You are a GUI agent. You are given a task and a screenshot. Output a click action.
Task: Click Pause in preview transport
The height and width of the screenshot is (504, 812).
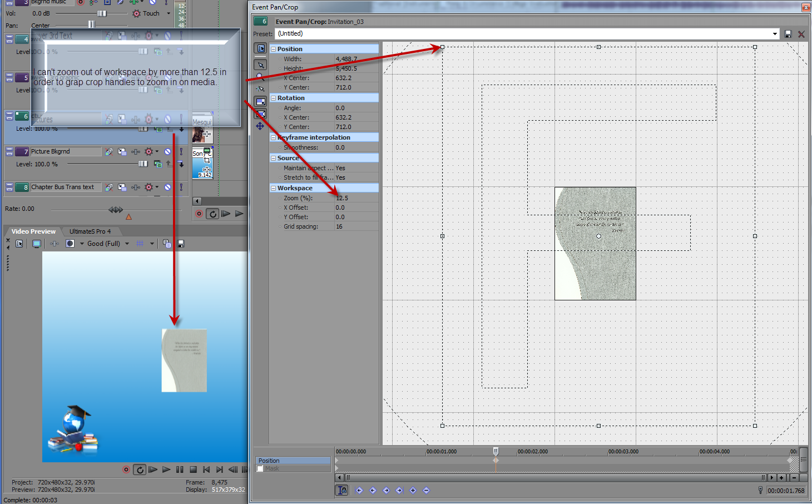click(180, 470)
